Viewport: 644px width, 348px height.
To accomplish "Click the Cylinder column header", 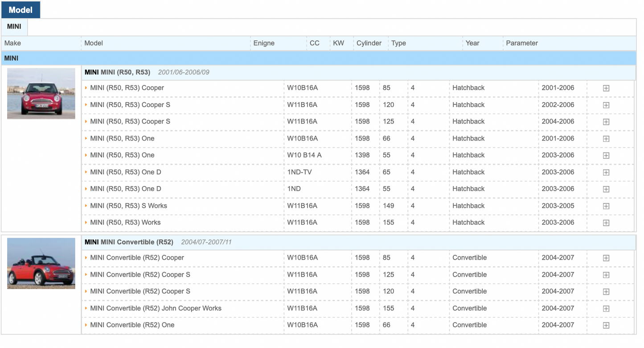I will pyautogui.click(x=369, y=43).
